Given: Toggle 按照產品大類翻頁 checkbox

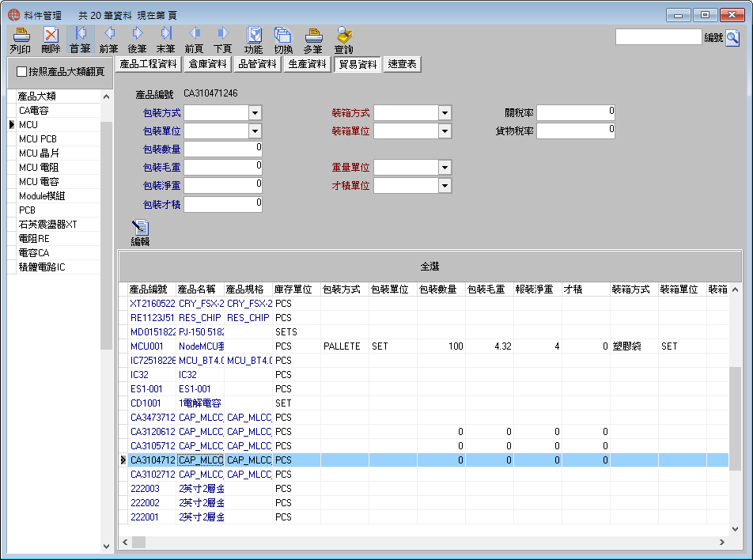Looking at the screenshot, I should 21,71.
